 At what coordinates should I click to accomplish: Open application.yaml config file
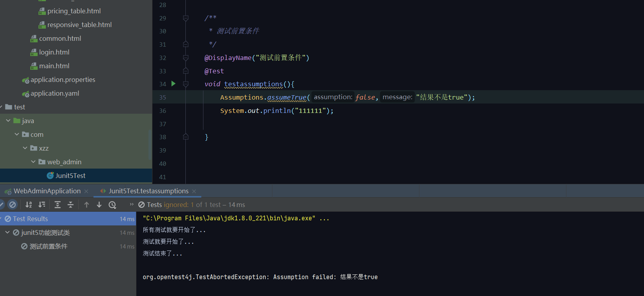coord(55,93)
